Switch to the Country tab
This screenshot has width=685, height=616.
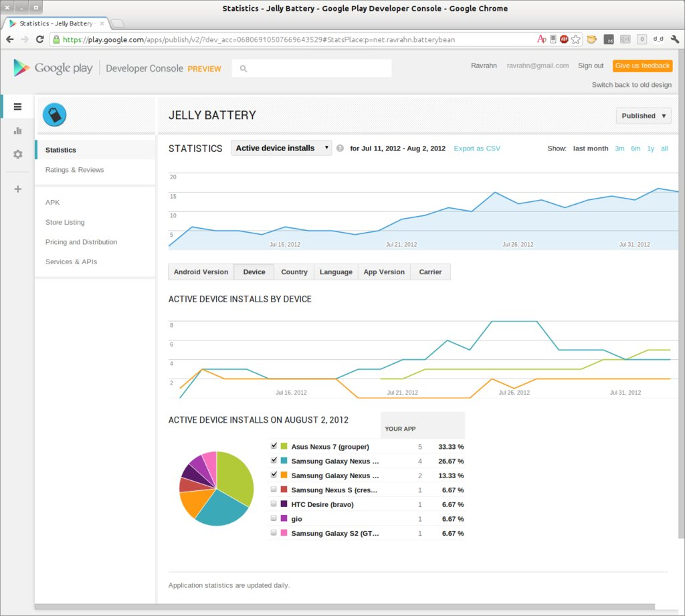tap(294, 272)
